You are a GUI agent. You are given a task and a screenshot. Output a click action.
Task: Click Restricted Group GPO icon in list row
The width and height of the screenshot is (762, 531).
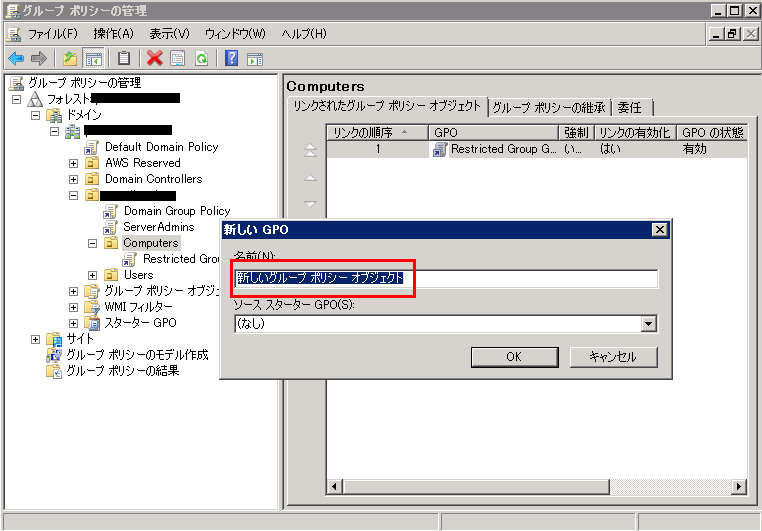[440, 150]
